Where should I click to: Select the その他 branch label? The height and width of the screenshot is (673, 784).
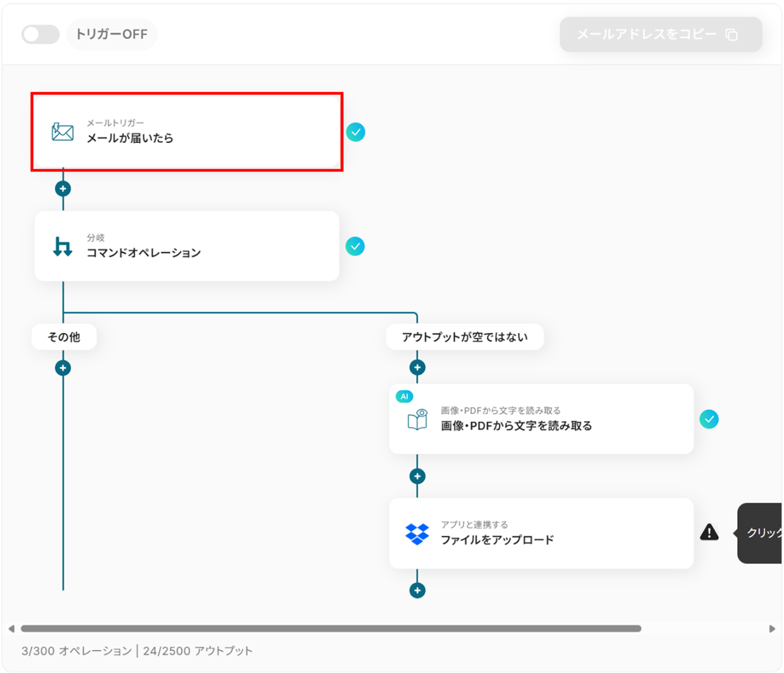coord(64,337)
